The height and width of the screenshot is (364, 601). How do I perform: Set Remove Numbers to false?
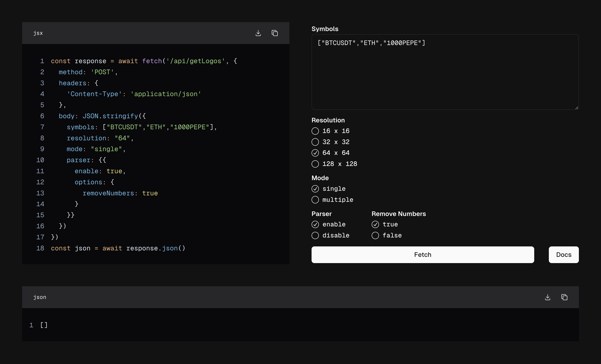point(375,236)
